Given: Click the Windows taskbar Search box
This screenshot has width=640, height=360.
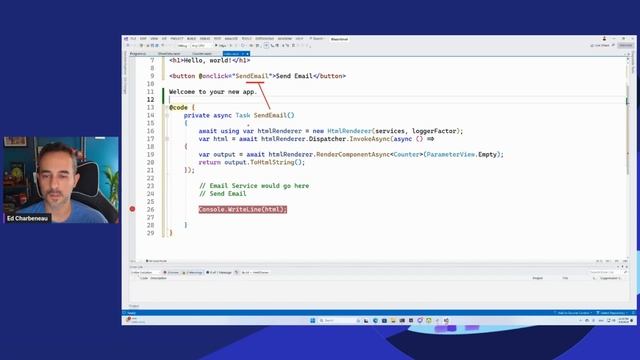Looking at the screenshot, I should (338, 320).
